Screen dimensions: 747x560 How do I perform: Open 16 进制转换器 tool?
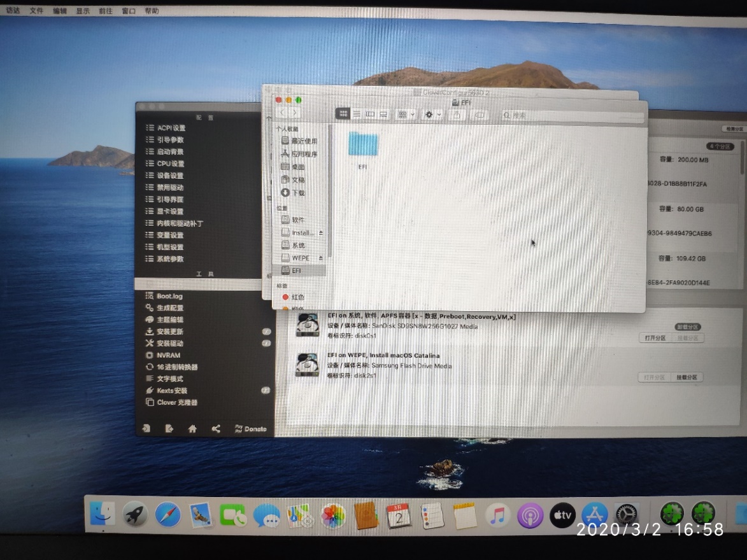tap(171, 367)
